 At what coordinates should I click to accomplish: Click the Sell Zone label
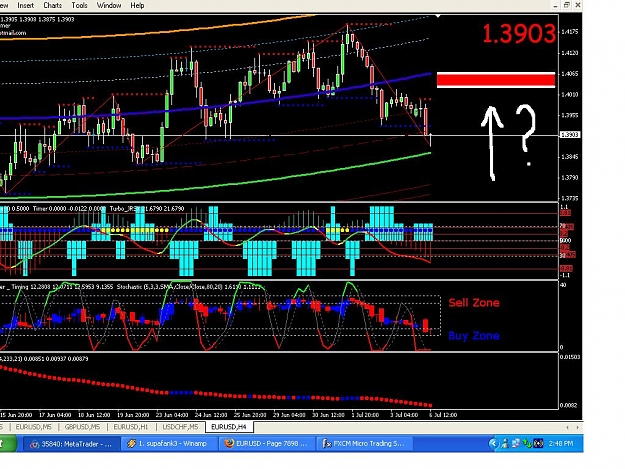click(474, 303)
